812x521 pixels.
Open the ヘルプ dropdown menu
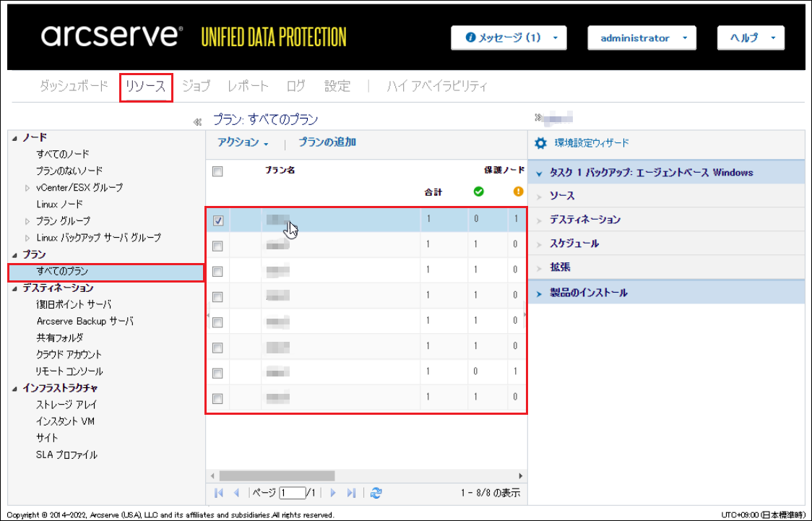[x=751, y=38]
